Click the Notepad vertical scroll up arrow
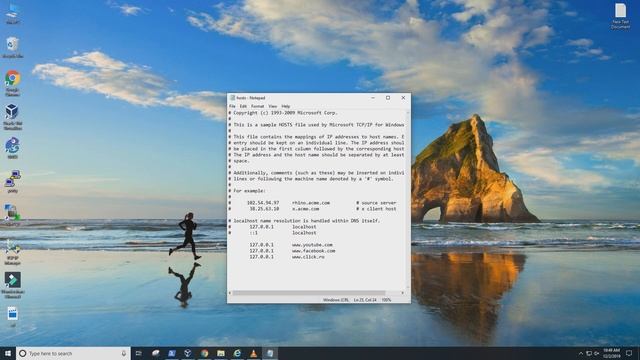 click(408, 113)
